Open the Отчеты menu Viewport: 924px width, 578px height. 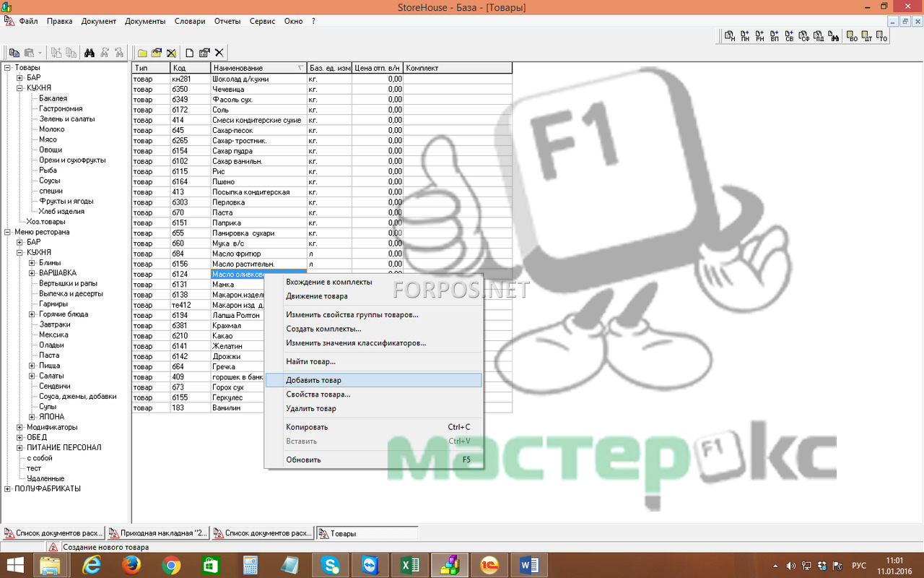click(227, 21)
